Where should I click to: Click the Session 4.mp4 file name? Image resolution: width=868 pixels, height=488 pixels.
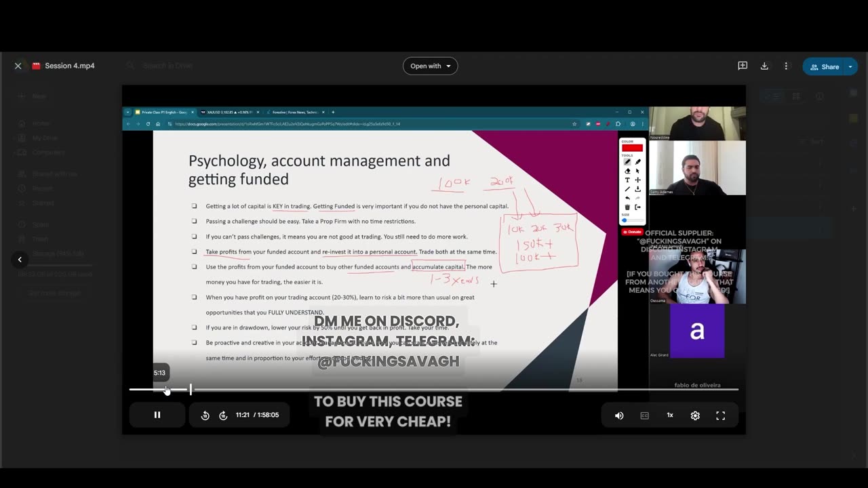pyautogui.click(x=70, y=66)
